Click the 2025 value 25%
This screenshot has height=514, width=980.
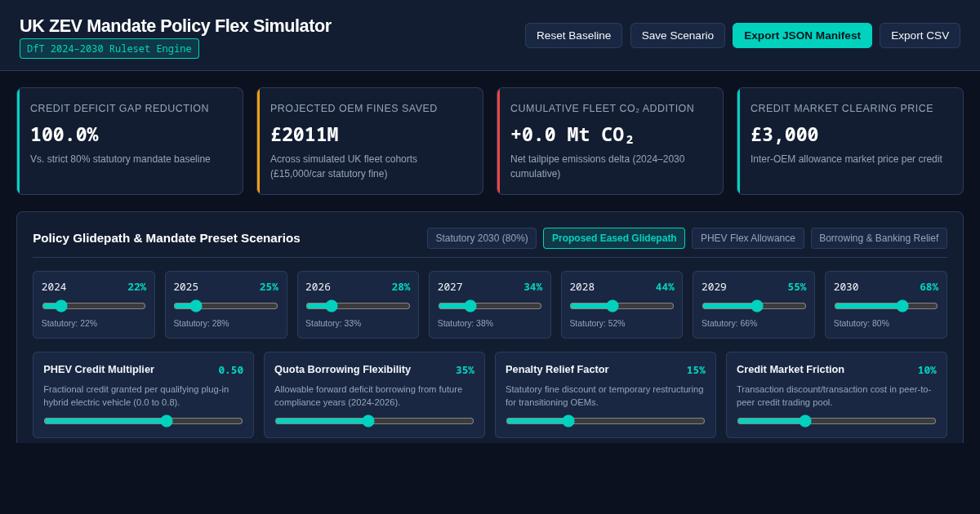[269, 287]
